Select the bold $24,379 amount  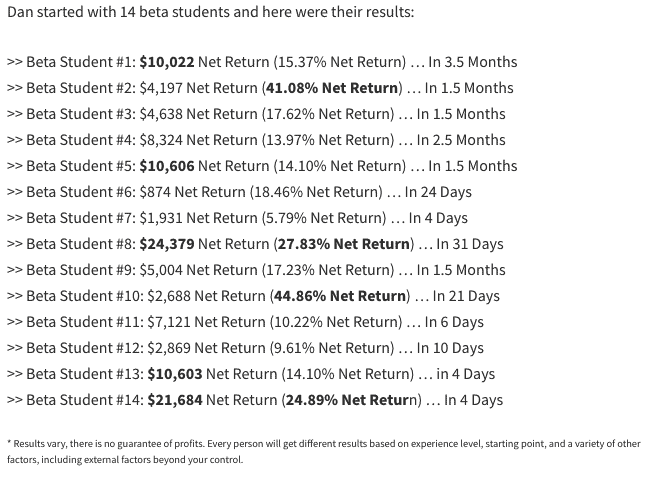tap(167, 244)
